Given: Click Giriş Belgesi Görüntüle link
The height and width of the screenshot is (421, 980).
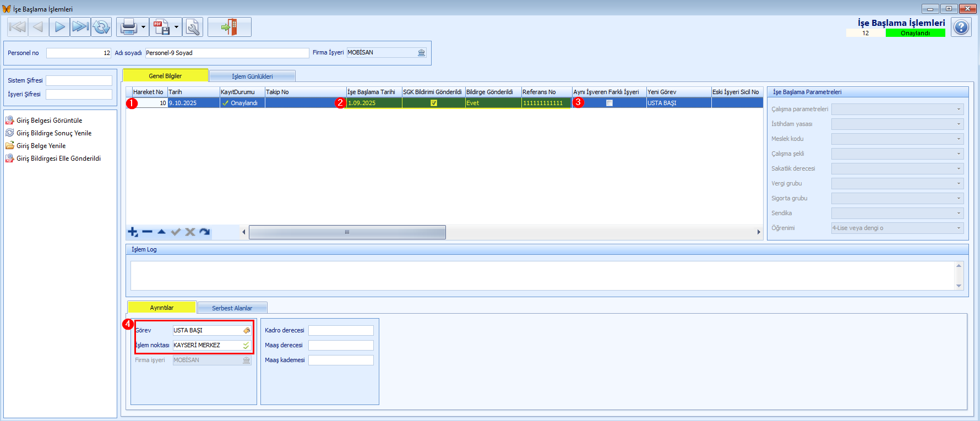Looking at the screenshot, I should tap(49, 121).
